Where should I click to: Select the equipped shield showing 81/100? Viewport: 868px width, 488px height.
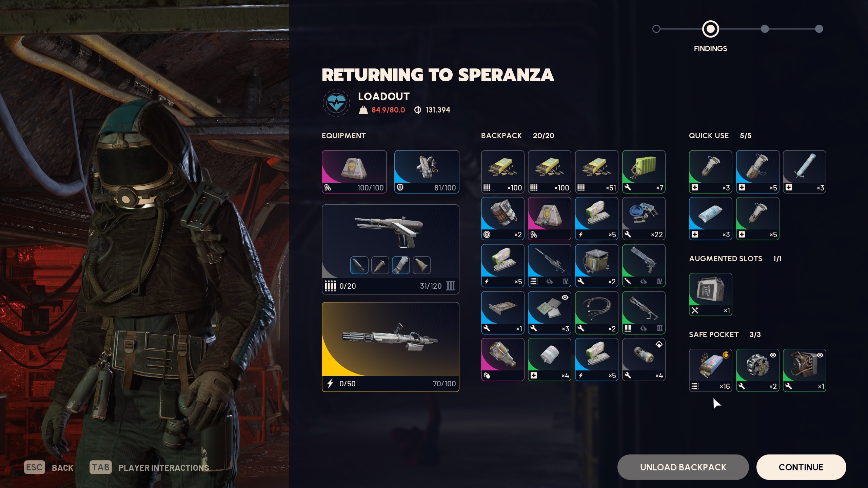(427, 172)
